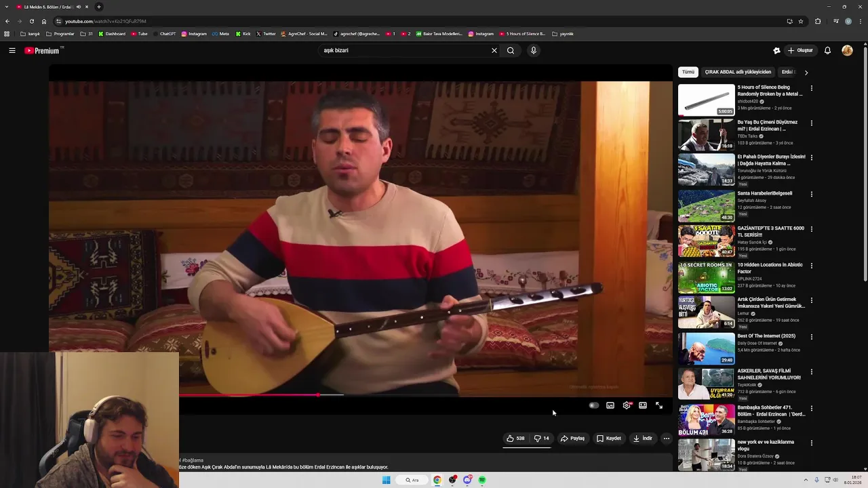Bookmark this page with the star
This screenshot has width=868, height=488.
[801, 21]
